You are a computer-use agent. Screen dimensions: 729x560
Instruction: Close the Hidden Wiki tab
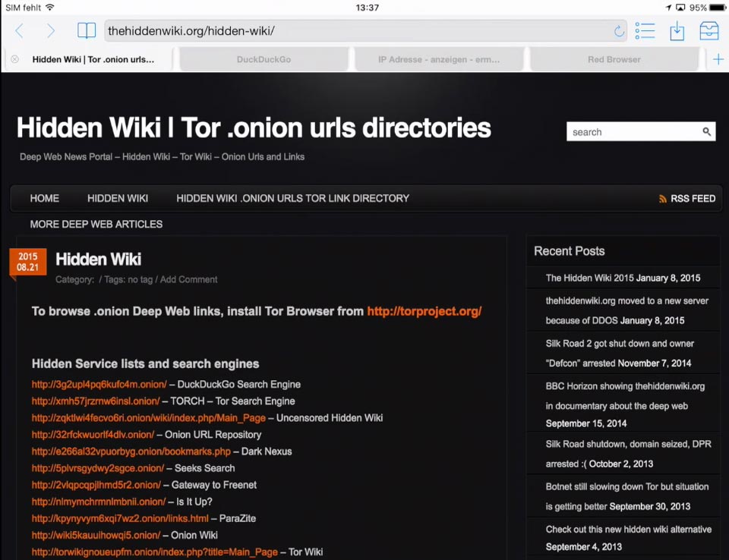coord(14,59)
